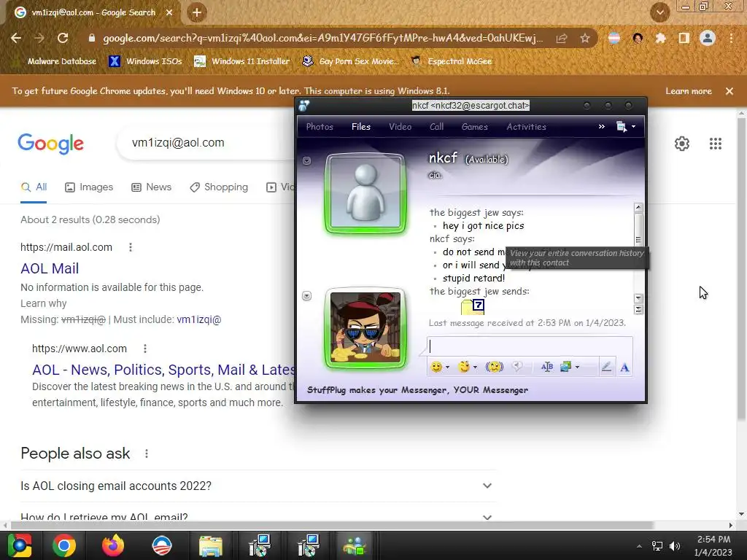Click the site lock icon in the address bar

click(91, 38)
